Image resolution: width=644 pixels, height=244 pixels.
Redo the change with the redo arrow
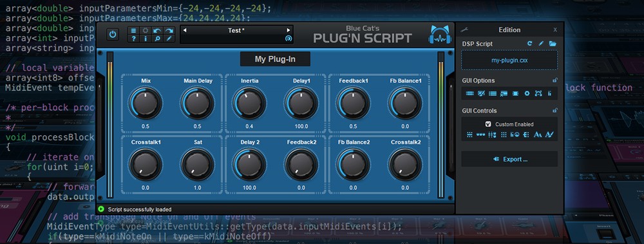(169, 30)
